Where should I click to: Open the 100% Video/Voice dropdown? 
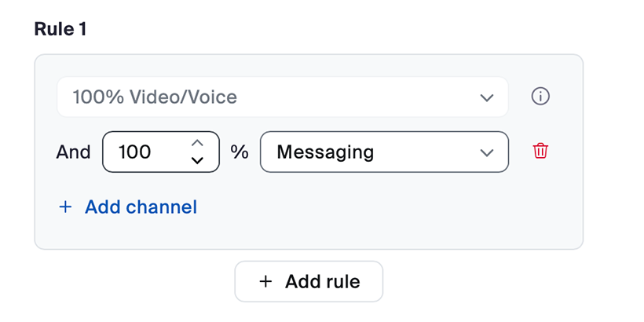coord(282,97)
